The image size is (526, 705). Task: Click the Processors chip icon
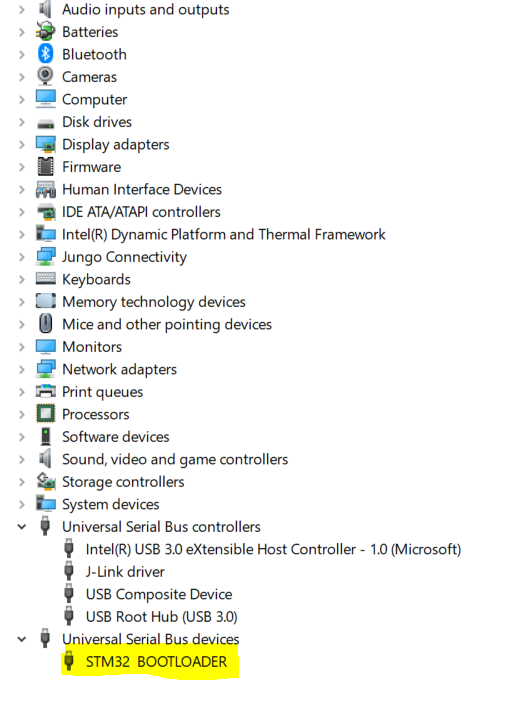(x=45, y=414)
